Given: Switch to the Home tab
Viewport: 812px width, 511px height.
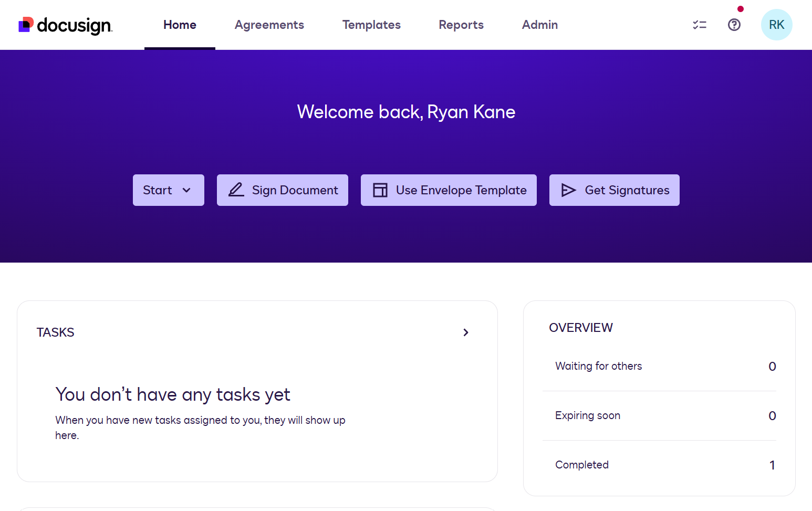Looking at the screenshot, I should (180, 25).
